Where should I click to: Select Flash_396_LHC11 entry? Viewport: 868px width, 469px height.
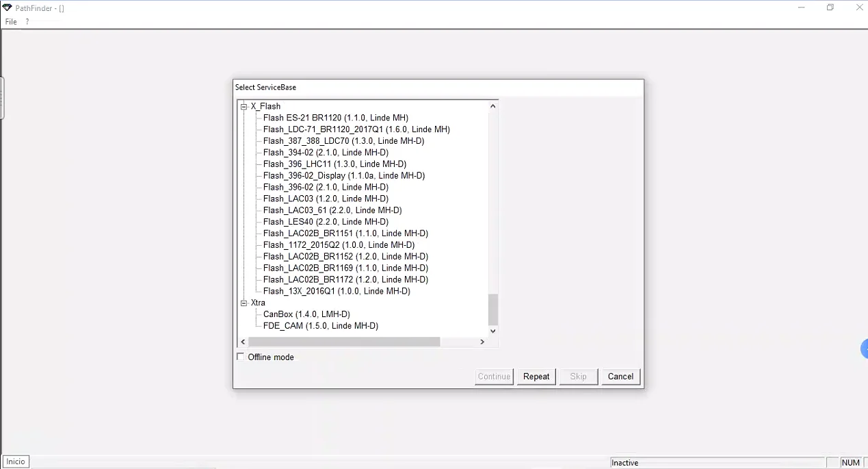pos(334,164)
